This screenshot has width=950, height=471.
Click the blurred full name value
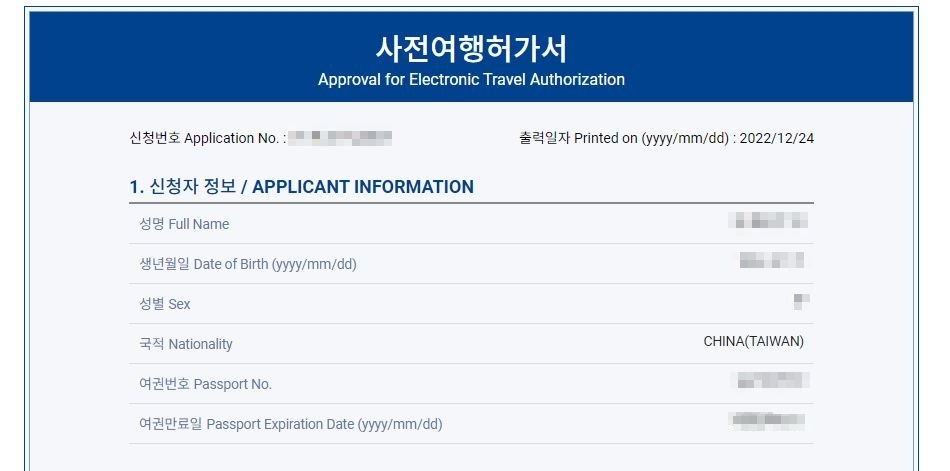pos(768,221)
